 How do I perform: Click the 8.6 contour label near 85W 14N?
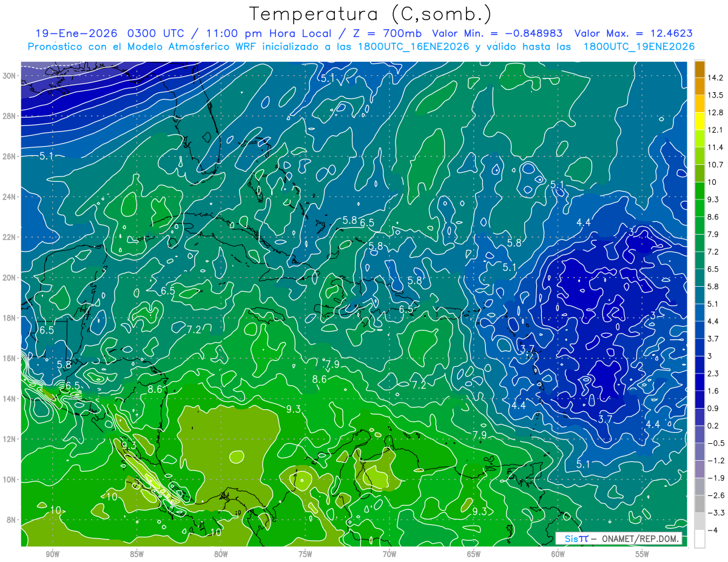click(x=155, y=389)
